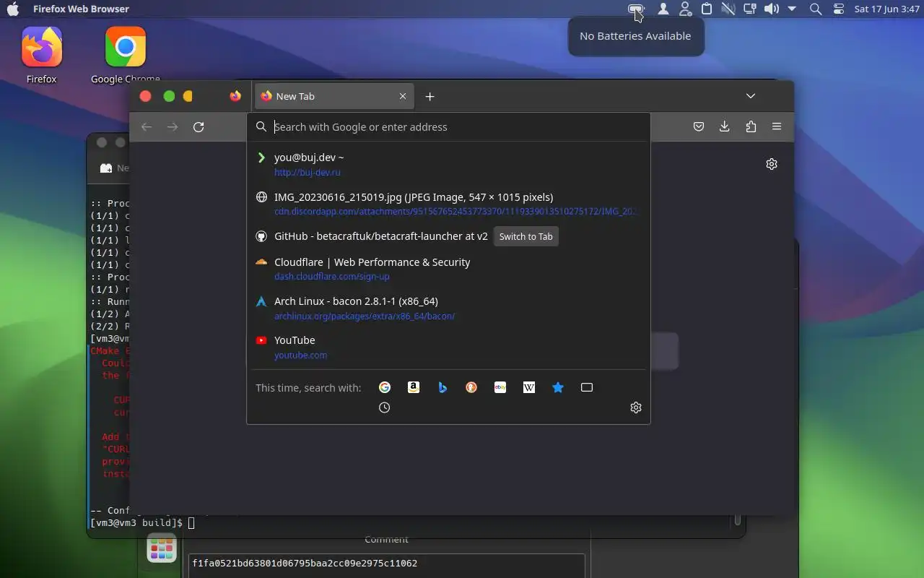Open volume speaker icon in tray
The height and width of the screenshot is (578, 924).
[772, 9]
